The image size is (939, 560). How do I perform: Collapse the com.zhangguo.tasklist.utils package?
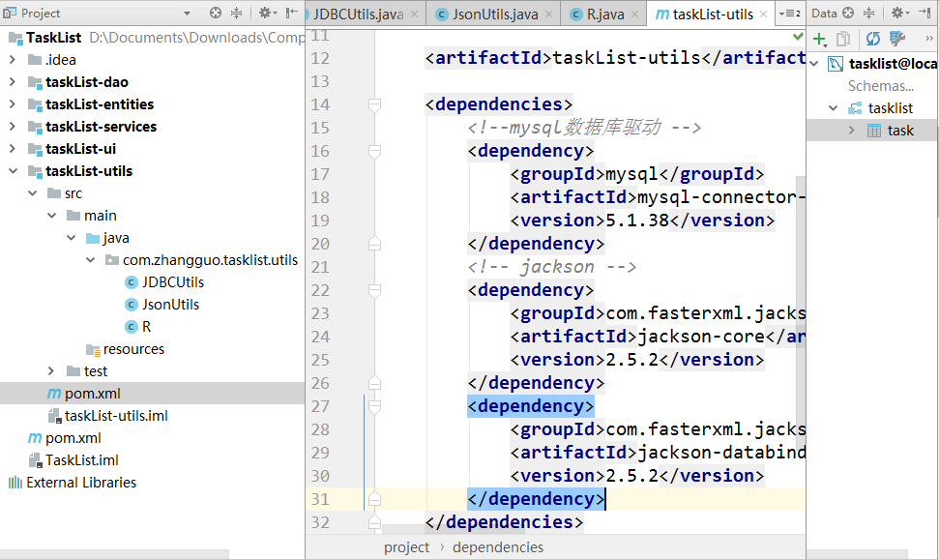click(91, 259)
